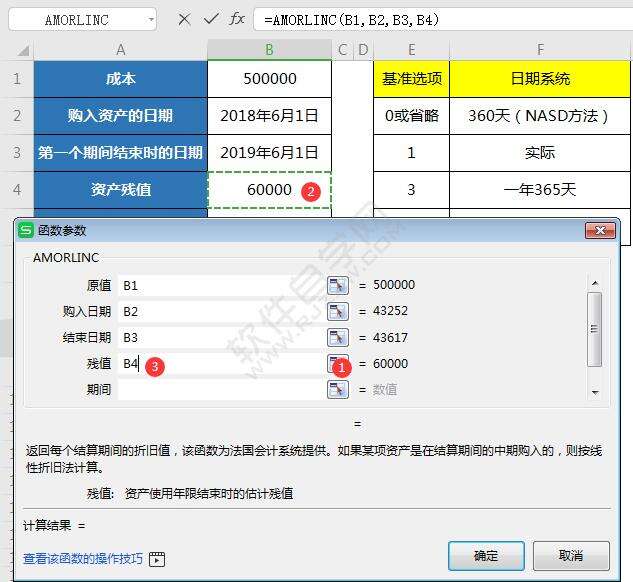Confirm with the 确定 button
633x582 pixels.
click(x=486, y=556)
